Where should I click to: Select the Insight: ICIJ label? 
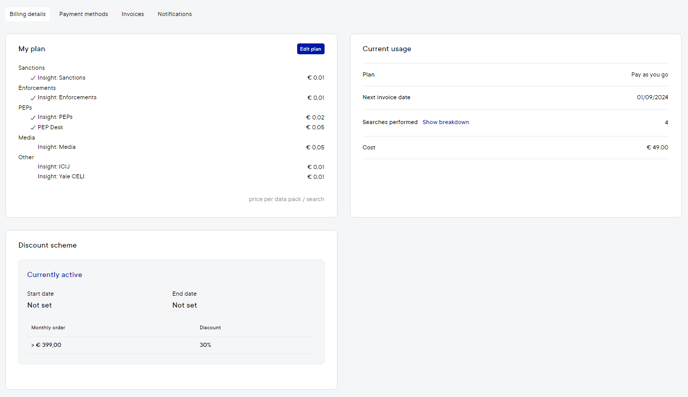(x=54, y=167)
